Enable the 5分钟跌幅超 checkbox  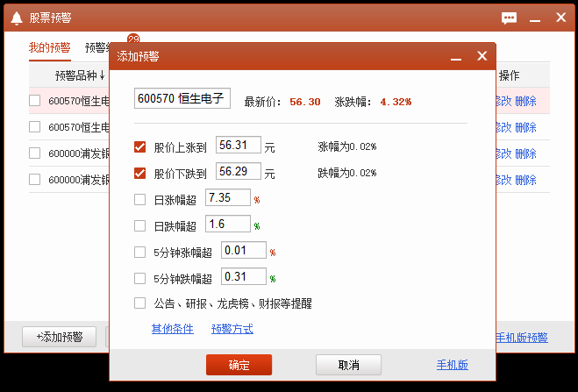click(140, 278)
